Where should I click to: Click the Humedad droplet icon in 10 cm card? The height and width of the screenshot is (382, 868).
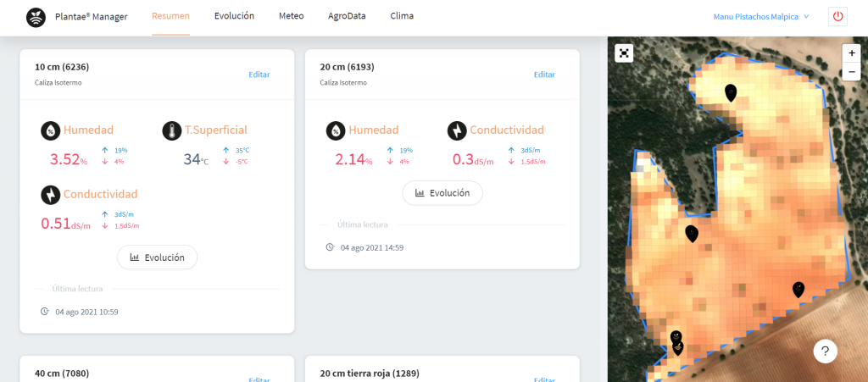[50, 130]
